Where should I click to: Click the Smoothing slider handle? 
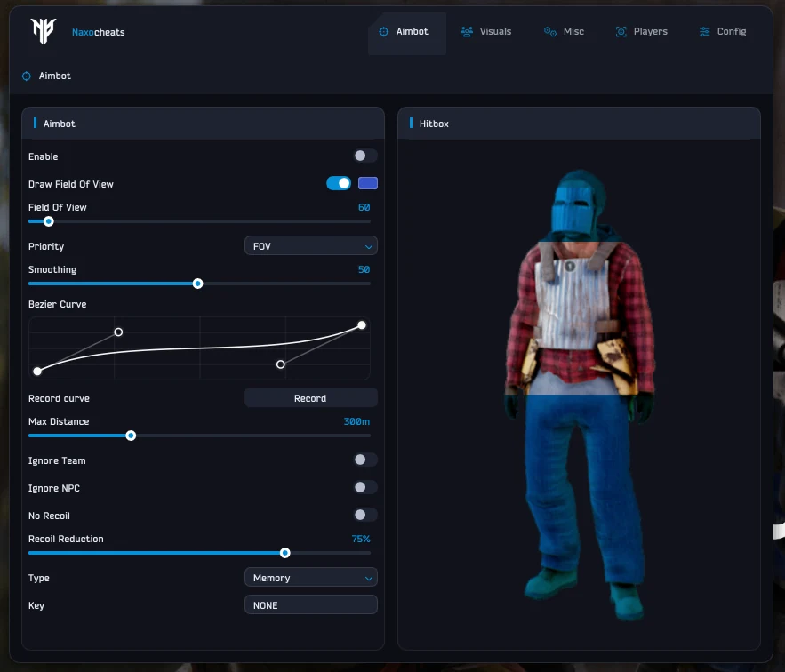click(x=197, y=284)
